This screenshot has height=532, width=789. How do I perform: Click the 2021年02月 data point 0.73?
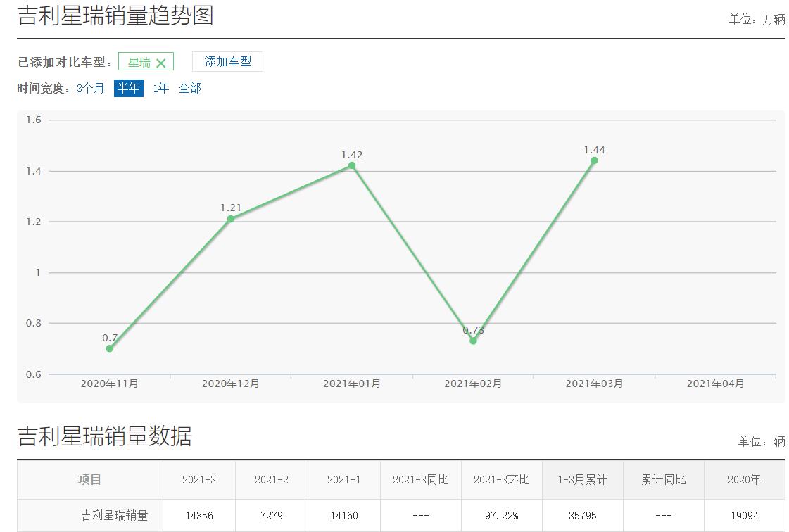pos(473,341)
